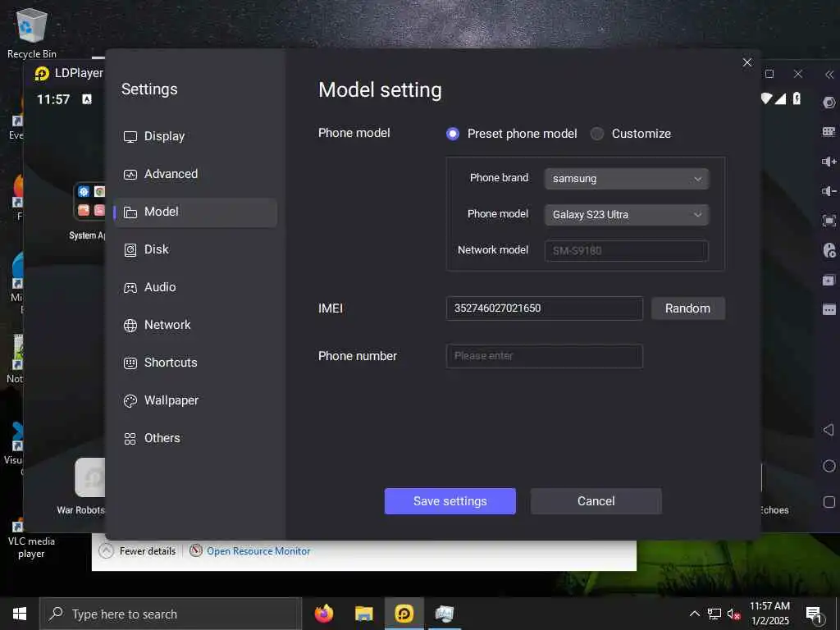
Task: Click LDPlayer fullscreen icon in sidebar
Action: [829, 221]
